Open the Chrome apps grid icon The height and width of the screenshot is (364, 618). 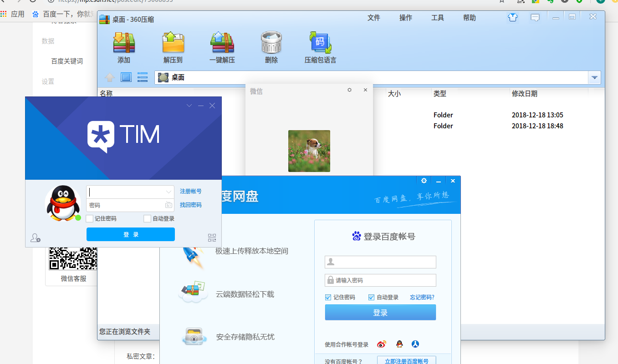[4, 14]
